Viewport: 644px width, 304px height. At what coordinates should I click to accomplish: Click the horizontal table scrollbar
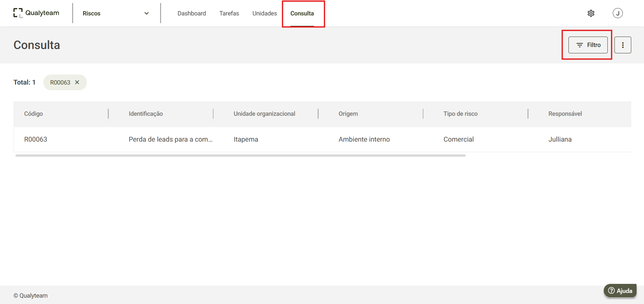(240, 156)
